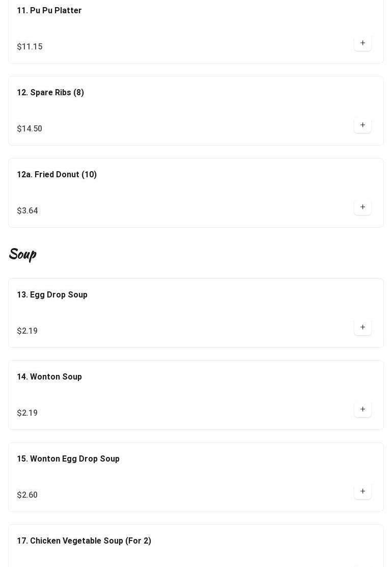Click the $3.64 Fried Donut price
The height and width of the screenshot is (567, 392).
point(27,211)
